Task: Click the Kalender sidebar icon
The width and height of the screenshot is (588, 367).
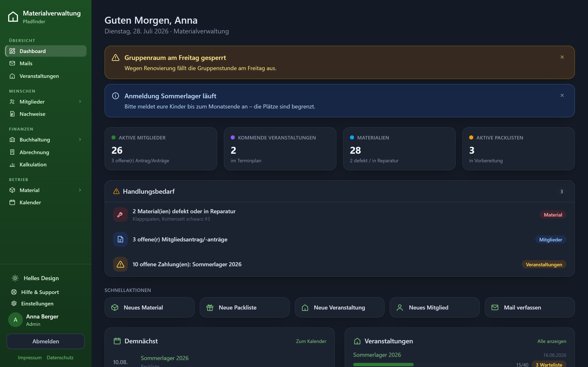Action: (12, 202)
